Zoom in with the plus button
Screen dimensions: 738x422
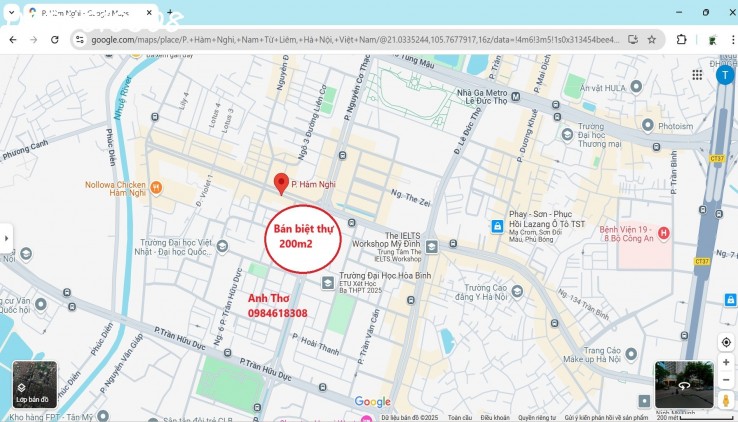(x=726, y=363)
